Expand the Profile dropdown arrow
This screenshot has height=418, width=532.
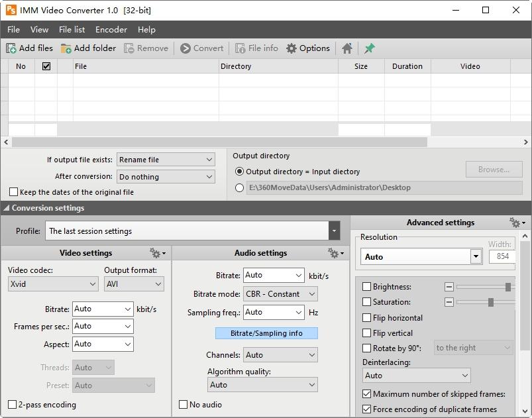click(334, 231)
